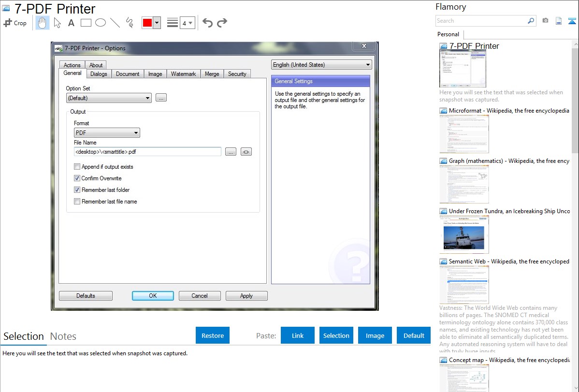
Task: Click the snapshot icon beside Semantic Web title
Action: (443, 261)
